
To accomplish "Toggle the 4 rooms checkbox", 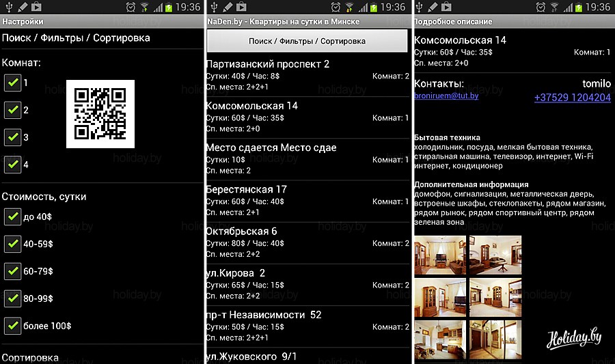I will pyautogui.click(x=12, y=165).
